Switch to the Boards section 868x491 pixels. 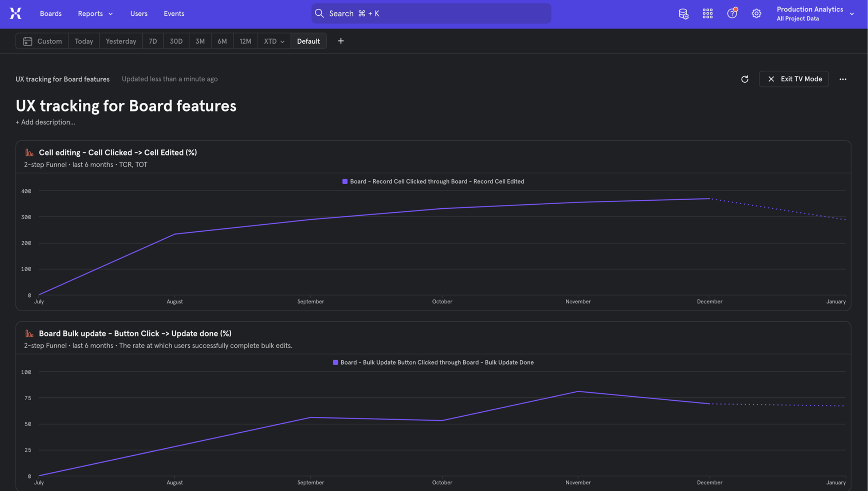(51, 13)
